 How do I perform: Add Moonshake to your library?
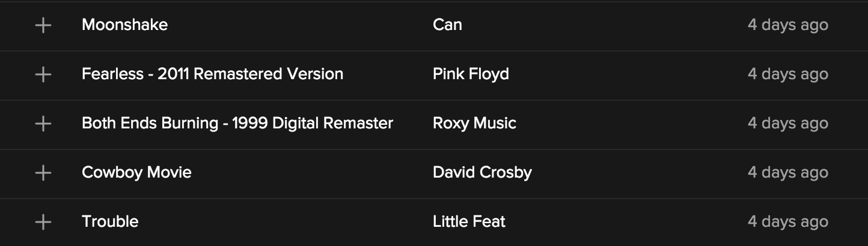click(x=43, y=25)
